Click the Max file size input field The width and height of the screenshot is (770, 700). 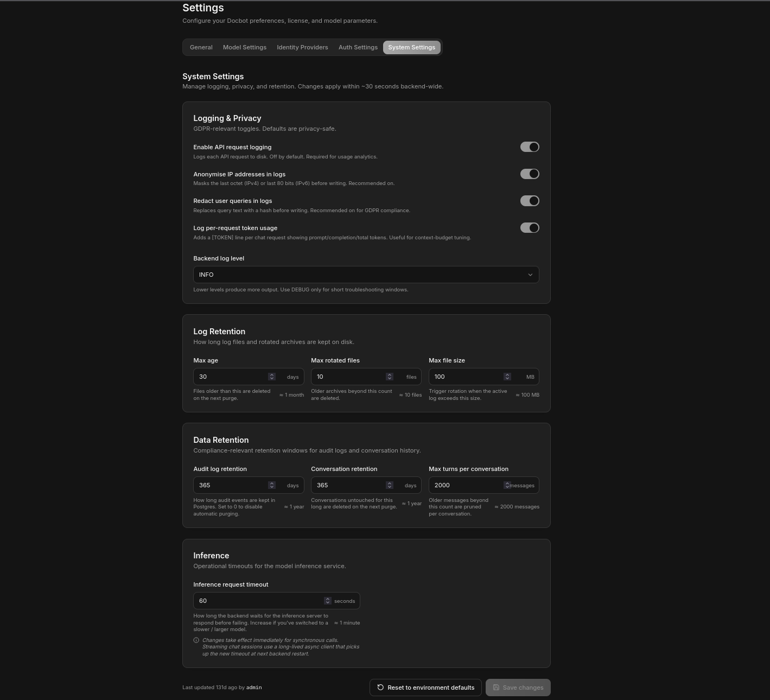[484, 377]
